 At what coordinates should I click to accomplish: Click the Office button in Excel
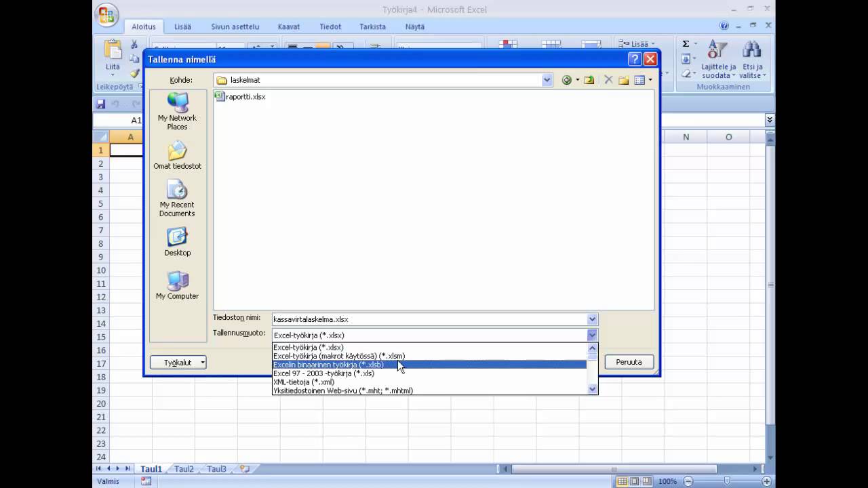(x=106, y=15)
